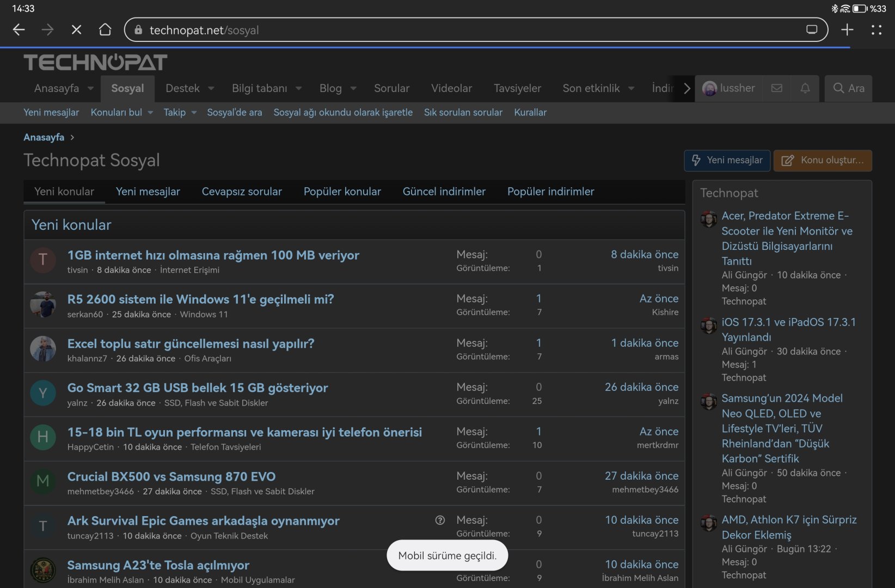
Task: Open R5 2600 Windows 11 thread
Action: click(201, 299)
